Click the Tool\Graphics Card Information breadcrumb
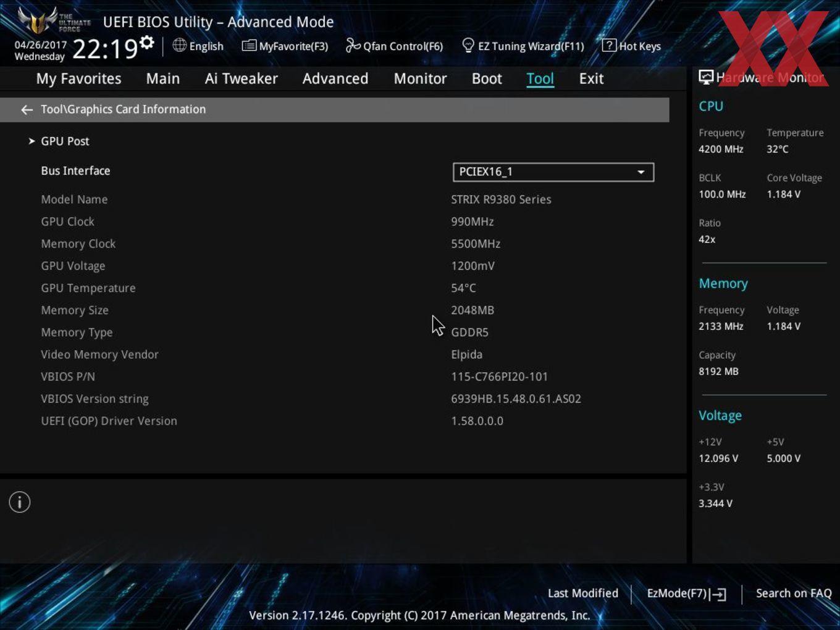 pyautogui.click(x=124, y=109)
